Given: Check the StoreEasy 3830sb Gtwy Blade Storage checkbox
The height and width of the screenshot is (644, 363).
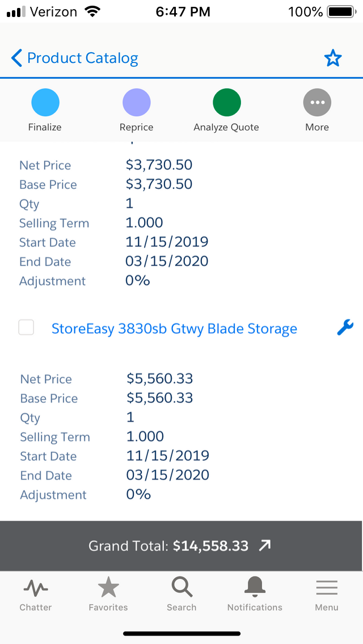Looking at the screenshot, I should pos(26,328).
